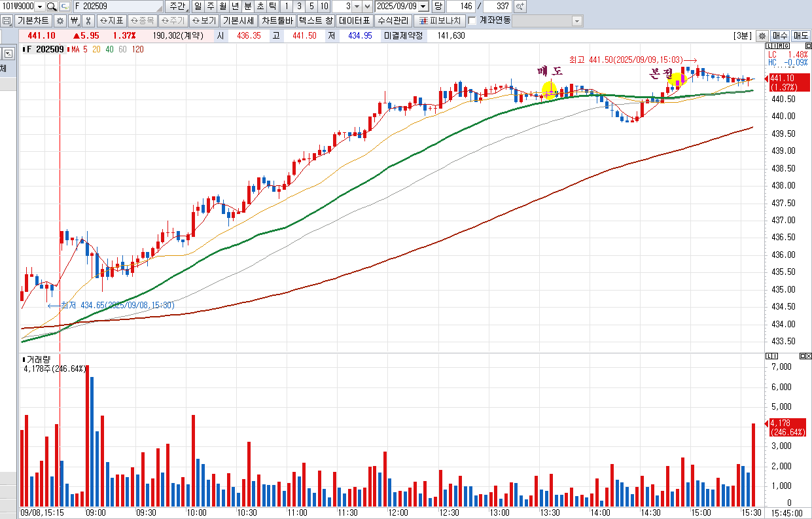Open the gear settings icon beside 매수
The image size is (812, 519).
tap(762, 36)
